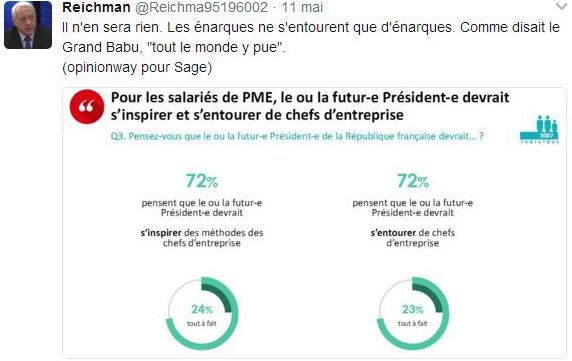Open the Reichman display name link
This screenshot has height=361, width=572.
tap(96, 7)
